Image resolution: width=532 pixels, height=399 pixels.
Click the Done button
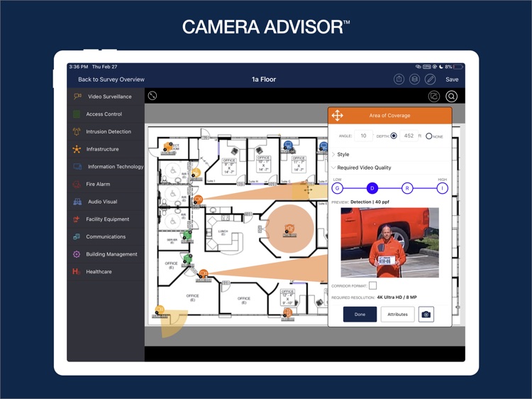[x=360, y=315]
